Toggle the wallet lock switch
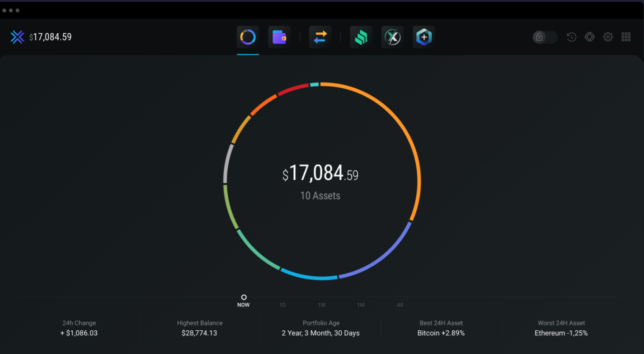The height and width of the screenshot is (354, 644). coord(545,37)
